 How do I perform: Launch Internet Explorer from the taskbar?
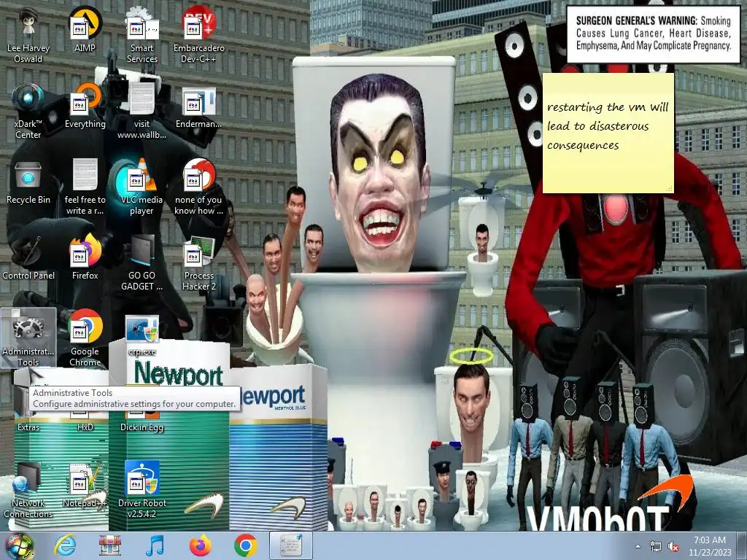click(x=65, y=545)
